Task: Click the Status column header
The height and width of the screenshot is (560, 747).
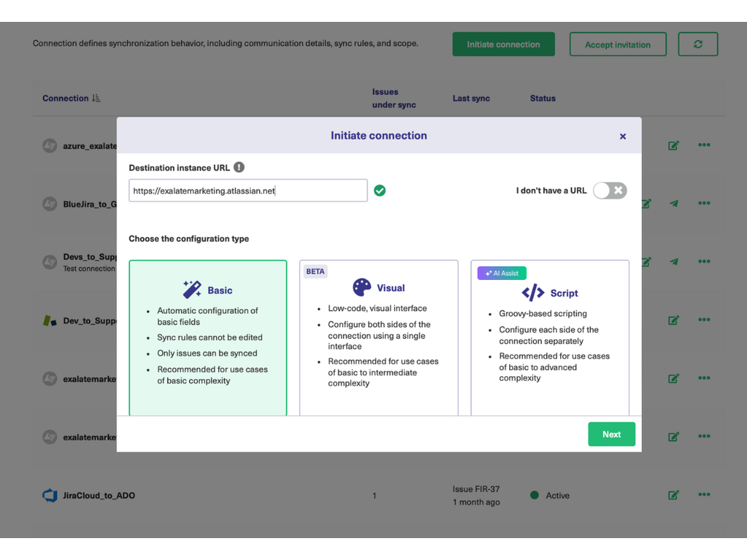Action: pos(543,98)
